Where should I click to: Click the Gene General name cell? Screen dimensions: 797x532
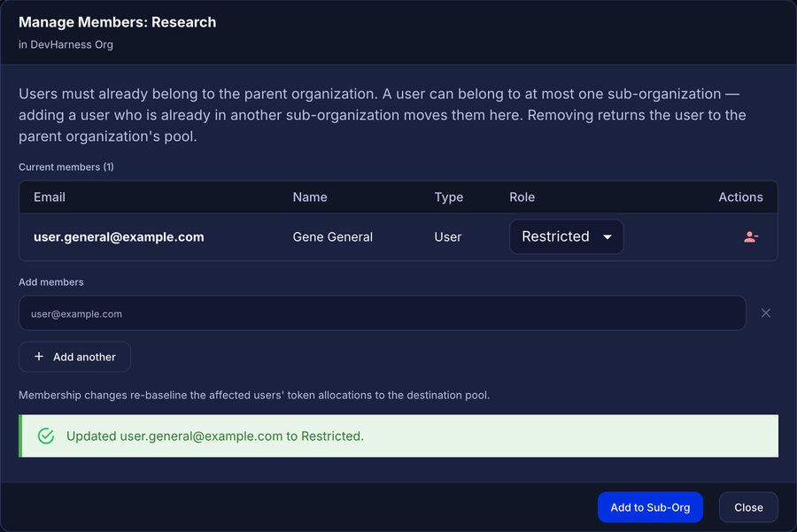332,236
